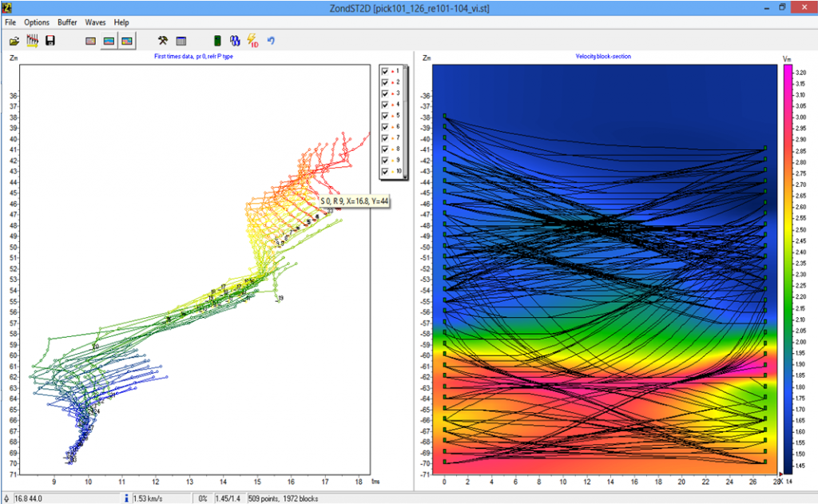Open the File menu
The width and height of the screenshot is (818, 504).
(x=10, y=22)
